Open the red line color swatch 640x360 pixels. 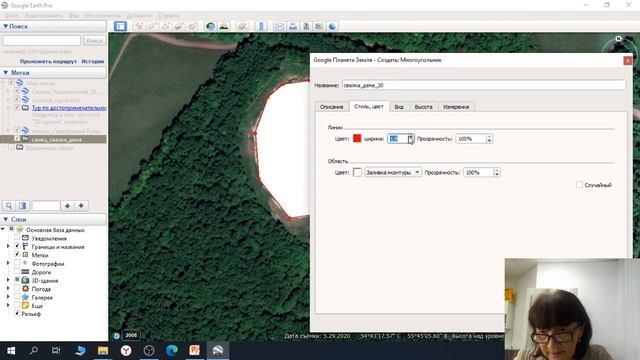point(357,139)
